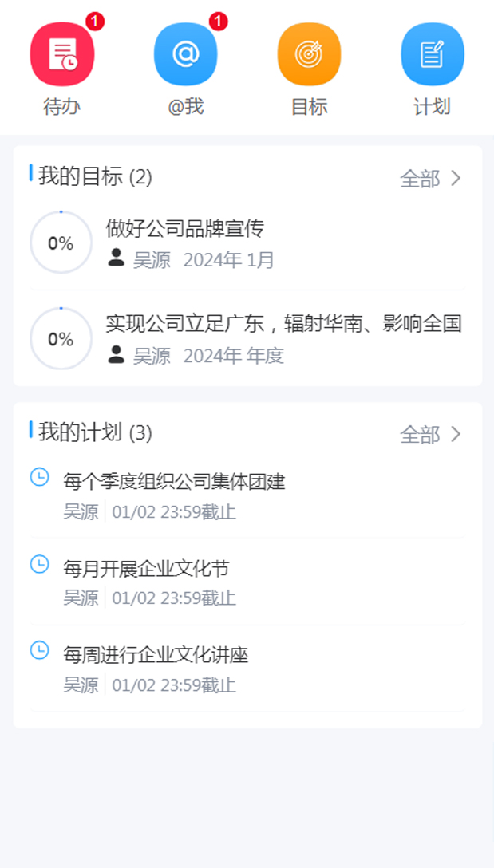Screen dimensions: 494x868
Task: Open the 做好公司品牌宣传 goal
Action: pos(184,229)
